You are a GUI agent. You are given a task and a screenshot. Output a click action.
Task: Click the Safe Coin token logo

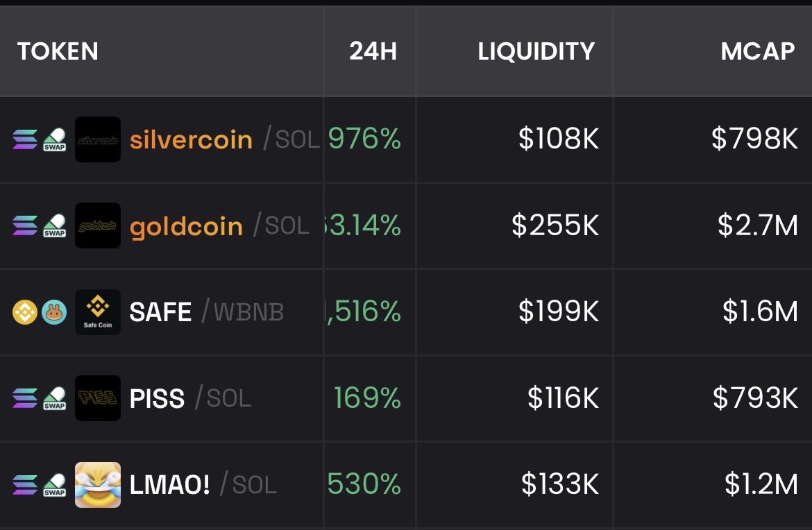[x=97, y=312]
